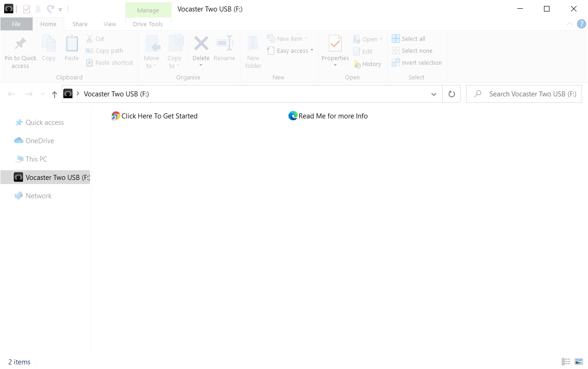The height and width of the screenshot is (369, 588).
Task: Refresh the folder view
Action: tap(452, 94)
